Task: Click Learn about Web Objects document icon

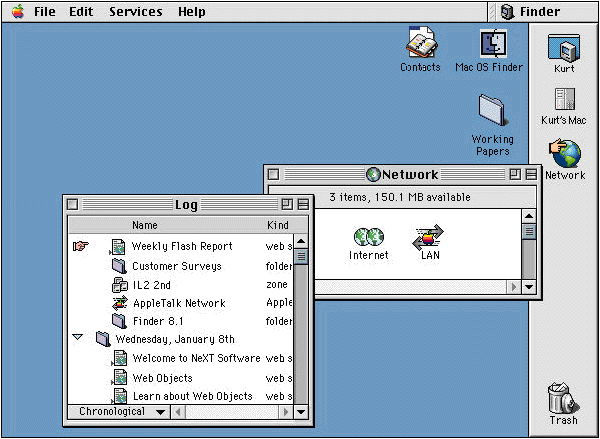Action: [x=119, y=397]
